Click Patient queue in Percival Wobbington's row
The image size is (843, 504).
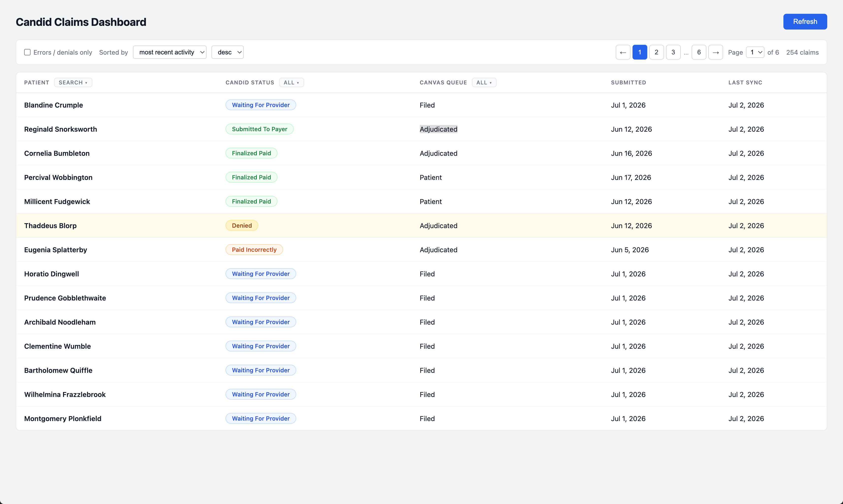click(x=431, y=177)
